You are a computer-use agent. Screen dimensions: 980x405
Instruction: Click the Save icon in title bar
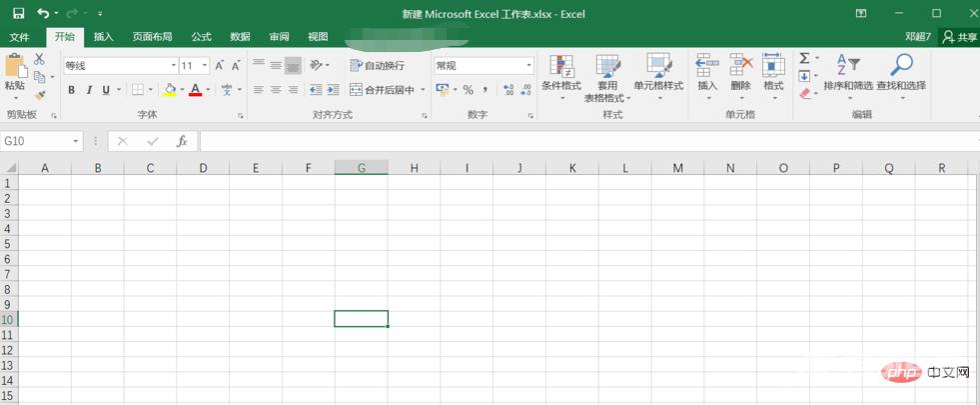click(18, 13)
